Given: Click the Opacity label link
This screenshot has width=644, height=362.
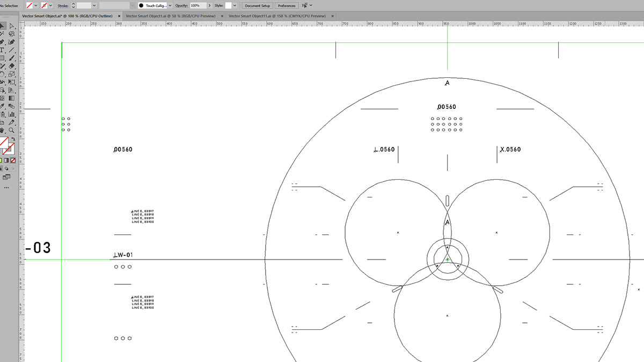Looking at the screenshot, I should [181, 5].
